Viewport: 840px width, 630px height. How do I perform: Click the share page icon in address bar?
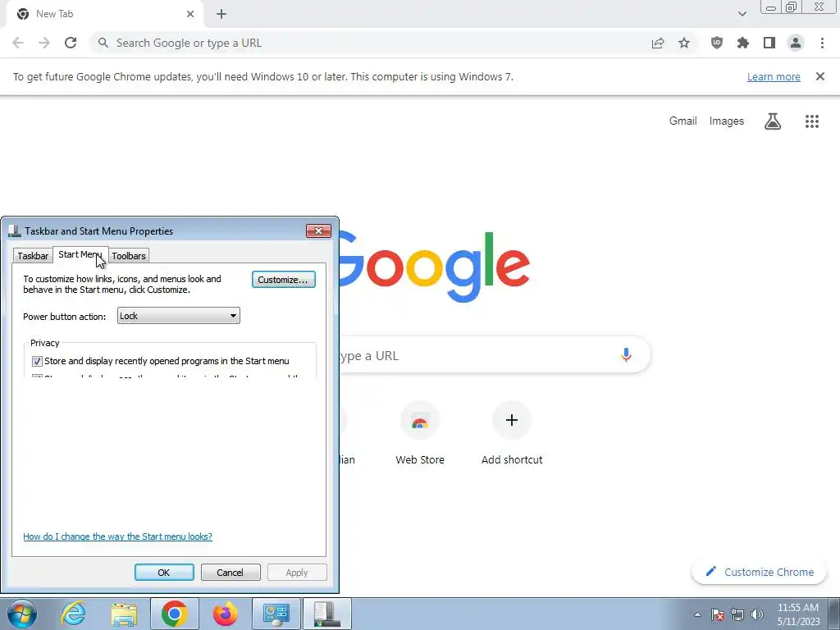pos(658,43)
